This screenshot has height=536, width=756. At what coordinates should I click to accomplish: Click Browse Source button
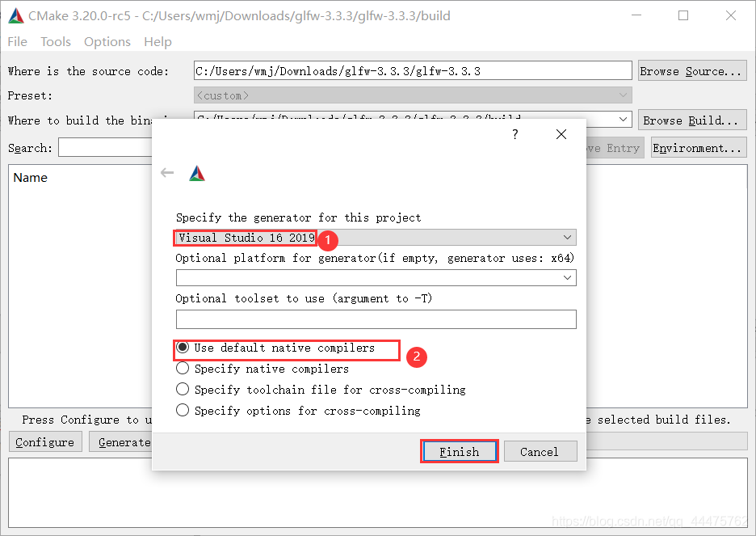pos(692,71)
